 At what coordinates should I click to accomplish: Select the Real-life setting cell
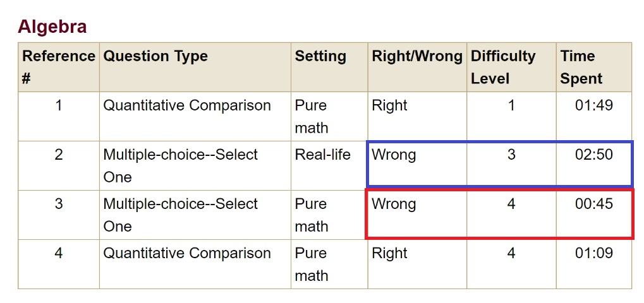coord(322,155)
